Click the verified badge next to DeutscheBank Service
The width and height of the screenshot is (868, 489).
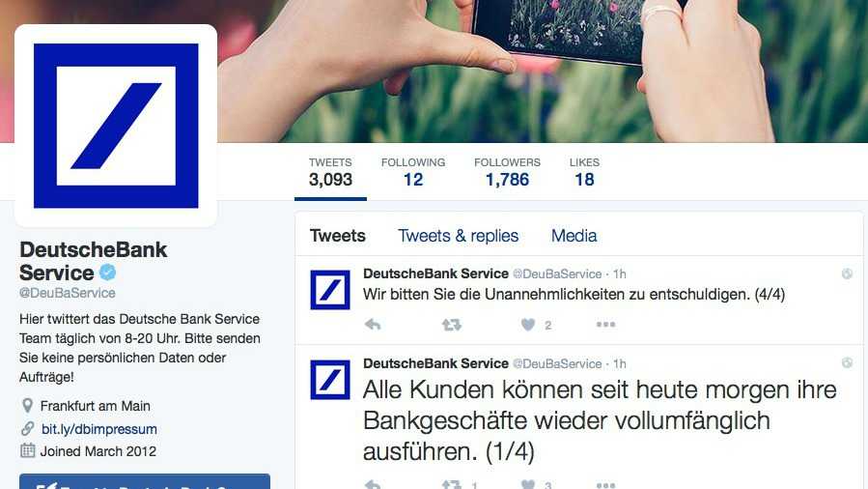click(107, 272)
